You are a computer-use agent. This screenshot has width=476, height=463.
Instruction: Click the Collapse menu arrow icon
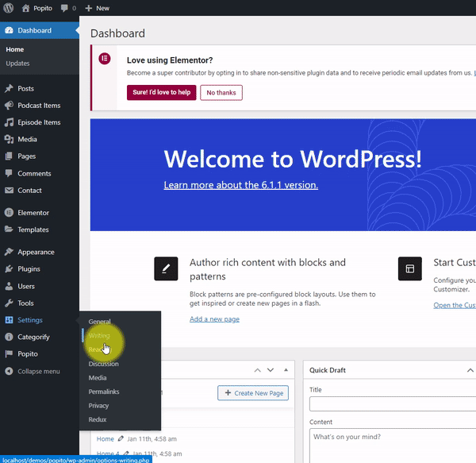coord(9,371)
